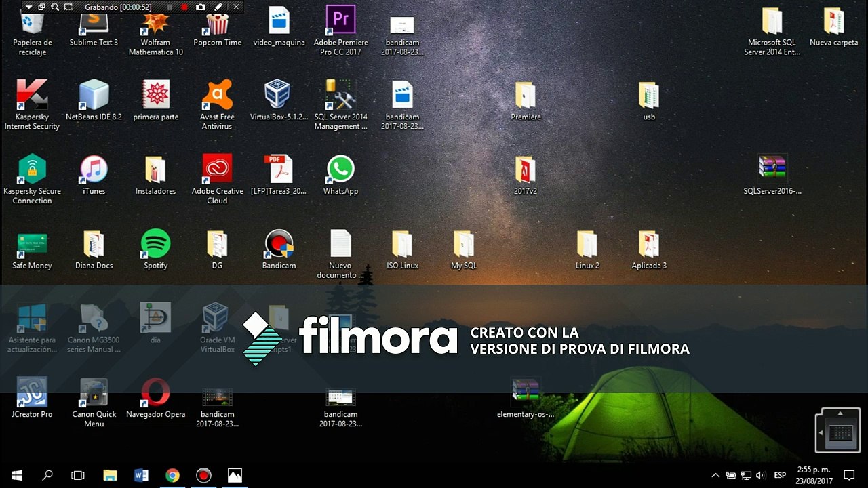Open WhatsApp desktop shortcut
The width and height of the screenshot is (868, 488).
point(340,176)
